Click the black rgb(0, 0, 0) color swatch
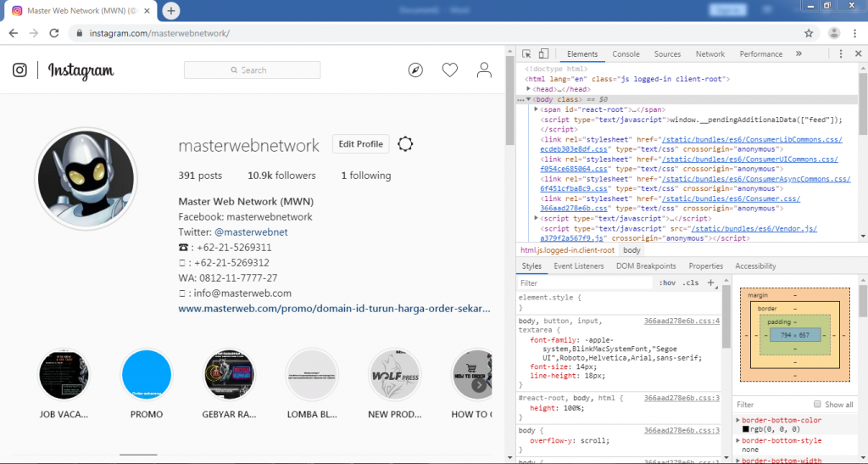Viewport: 868px width, 464px height. coord(745,429)
